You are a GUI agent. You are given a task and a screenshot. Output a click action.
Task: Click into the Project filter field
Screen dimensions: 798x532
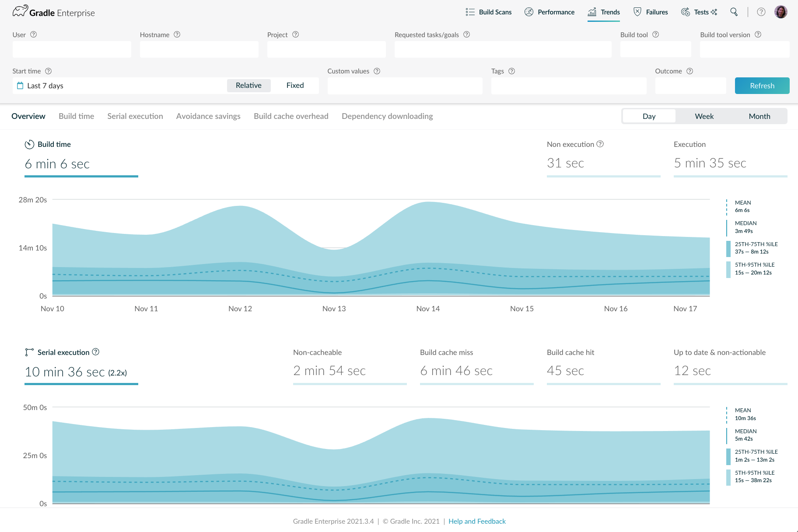[326, 49]
